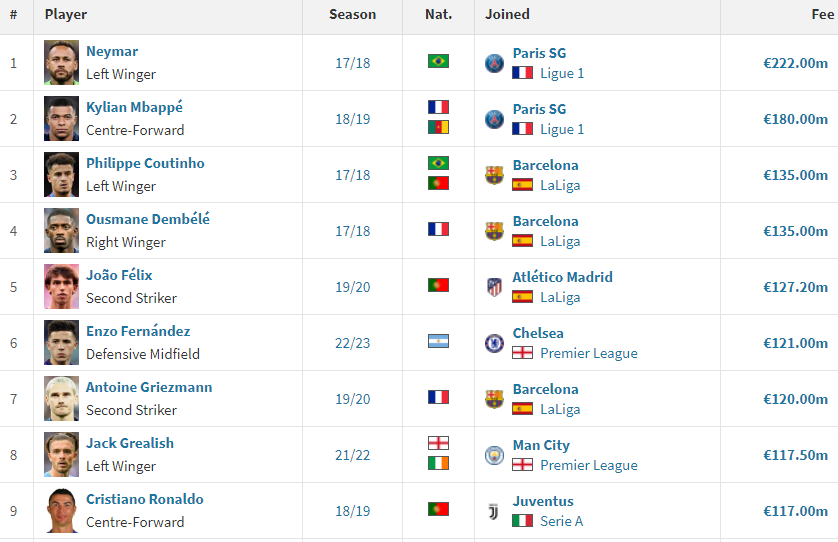The image size is (838, 542).
Task: Click the €222.00m transfer fee link
Action: [x=795, y=63]
